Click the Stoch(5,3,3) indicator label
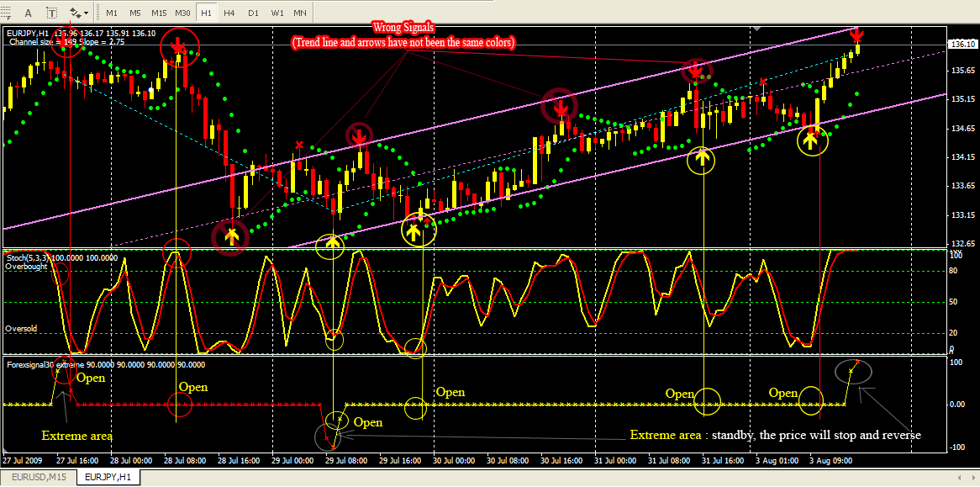Screen dimensions: 980x487 (x=62, y=257)
